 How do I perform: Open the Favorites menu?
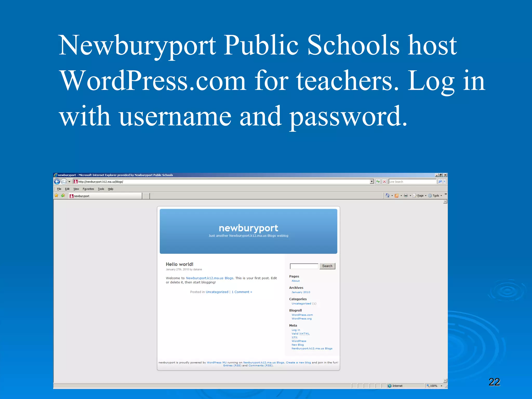tap(88, 189)
